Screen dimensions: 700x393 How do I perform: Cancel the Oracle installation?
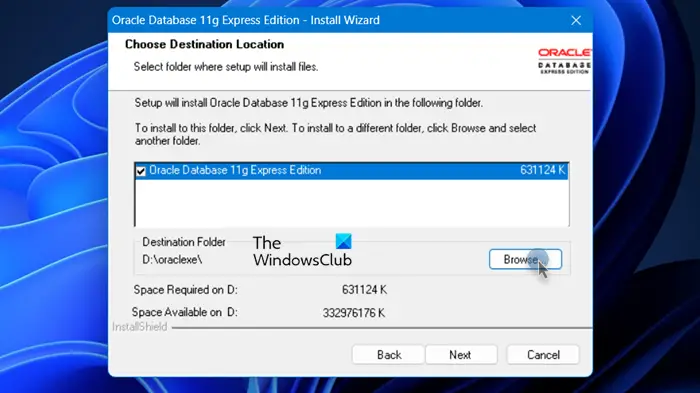point(543,355)
